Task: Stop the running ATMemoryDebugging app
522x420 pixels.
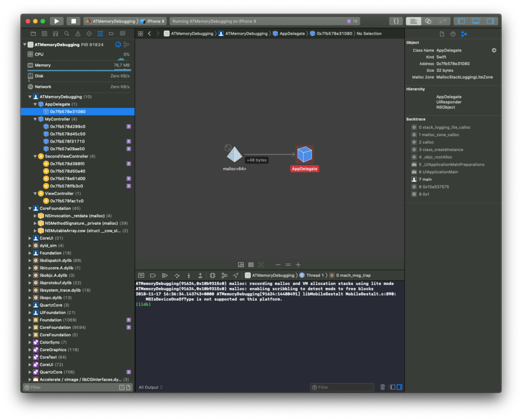Action: pos(73,21)
